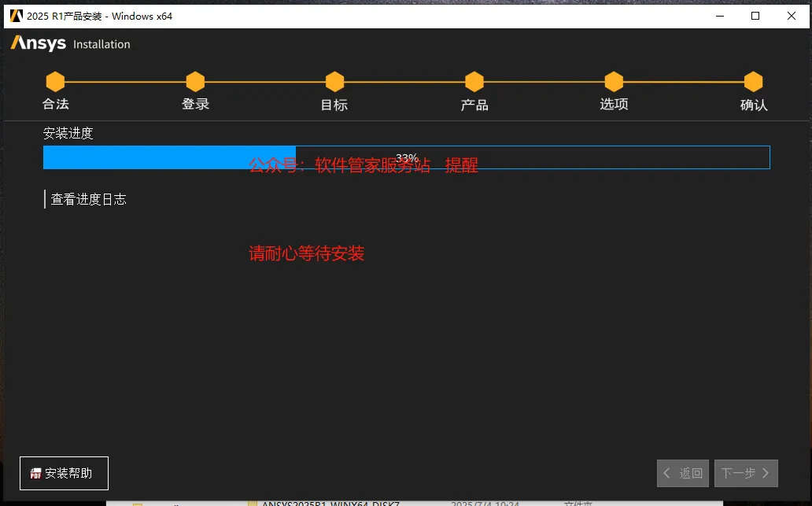The width and height of the screenshot is (812, 506).
Task: Maximize the installer window
Action: coord(755,16)
